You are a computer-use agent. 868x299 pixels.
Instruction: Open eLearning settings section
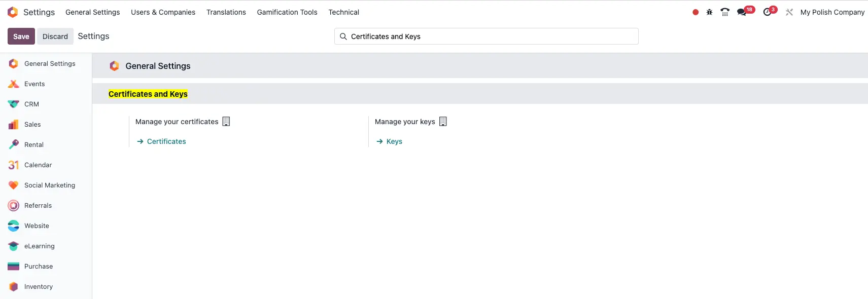pyautogui.click(x=39, y=246)
